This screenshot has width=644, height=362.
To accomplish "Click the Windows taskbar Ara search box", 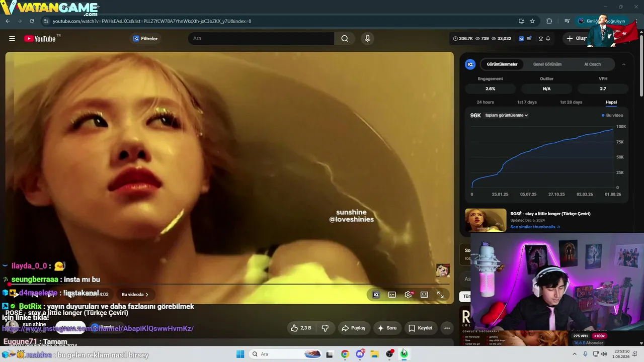I will [285, 354].
